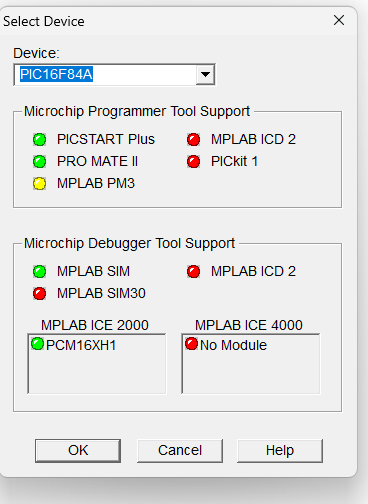Click the red MPLAB SIM30 indicator
The image size is (368, 504).
(x=40, y=293)
